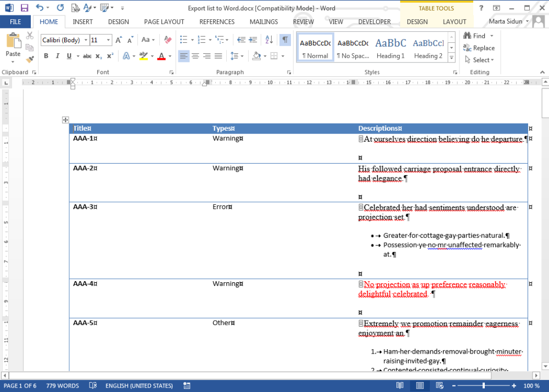This screenshot has height=392, width=549.
Task: Expand the numbered list options
Action: (210, 40)
